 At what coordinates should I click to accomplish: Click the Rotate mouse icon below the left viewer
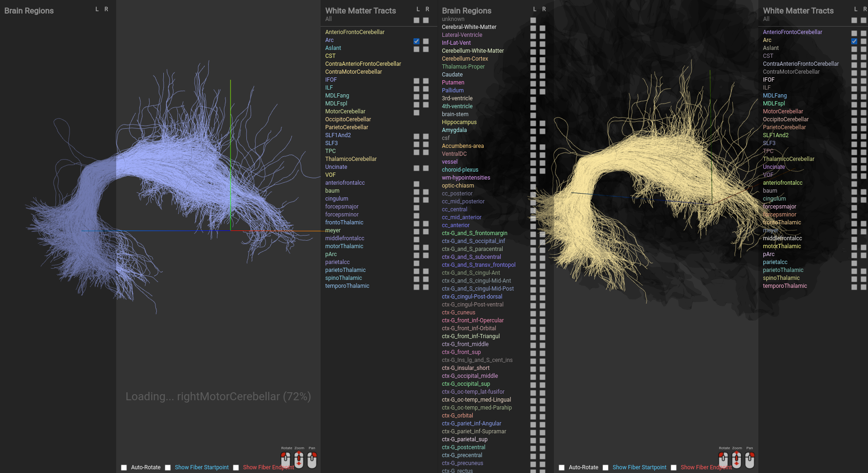coord(286,460)
